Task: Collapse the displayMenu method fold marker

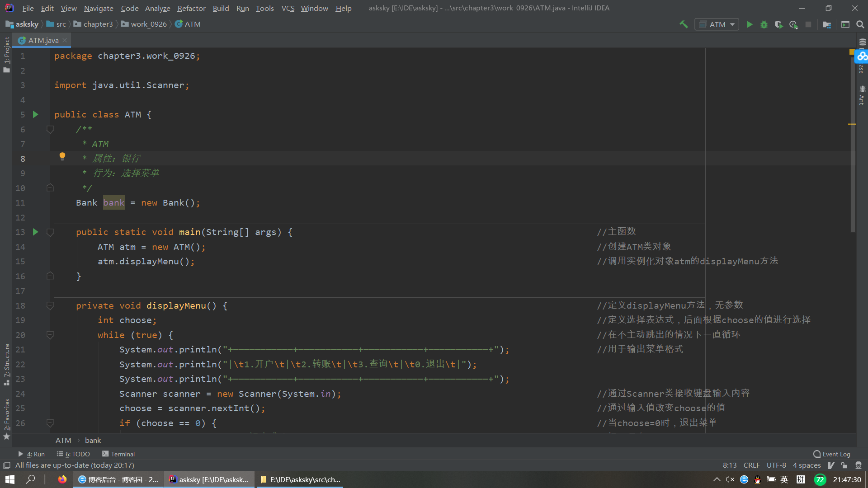Action: click(50, 305)
